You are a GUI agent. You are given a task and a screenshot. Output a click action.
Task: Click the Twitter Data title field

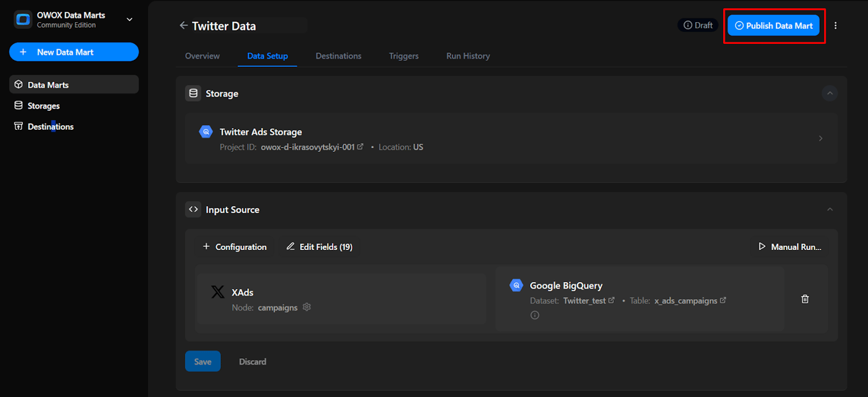click(249, 26)
